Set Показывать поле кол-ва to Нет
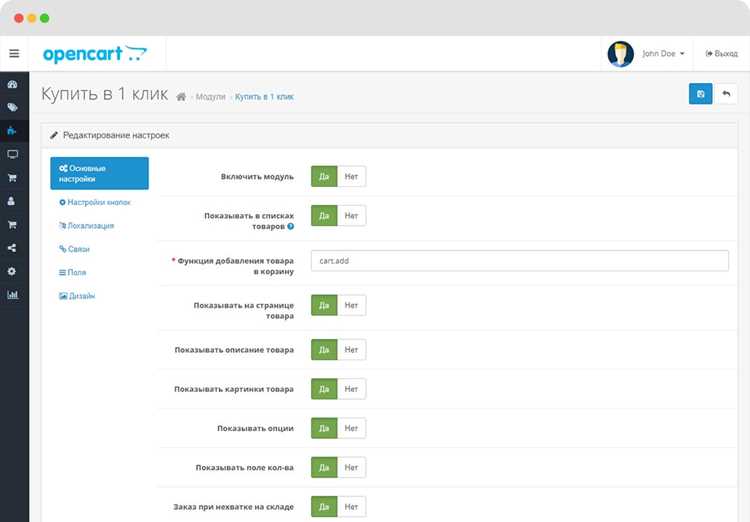750x522 pixels. coord(351,467)
